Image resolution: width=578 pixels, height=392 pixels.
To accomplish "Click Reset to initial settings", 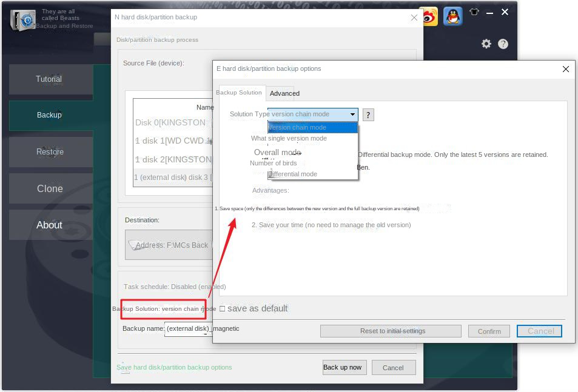I will 391,330.
